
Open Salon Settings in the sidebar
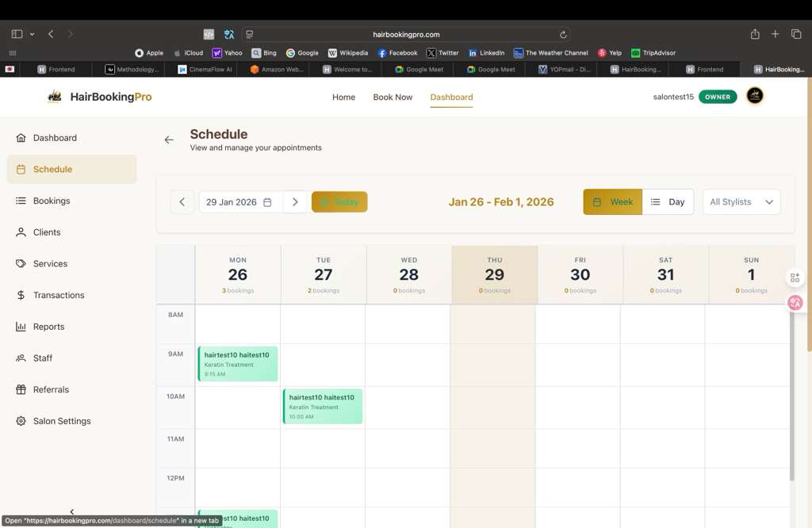(x=62, y=421)
